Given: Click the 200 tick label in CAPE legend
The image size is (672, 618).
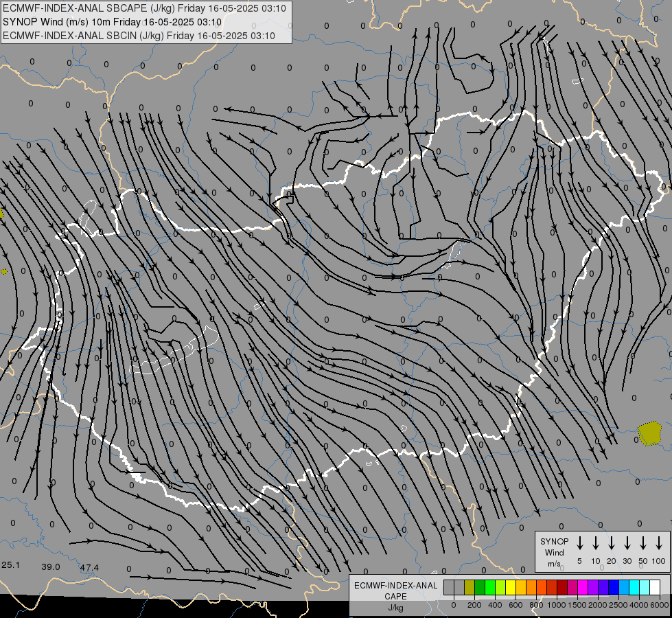Looking at the screenshot, I should tap(474, 605).
